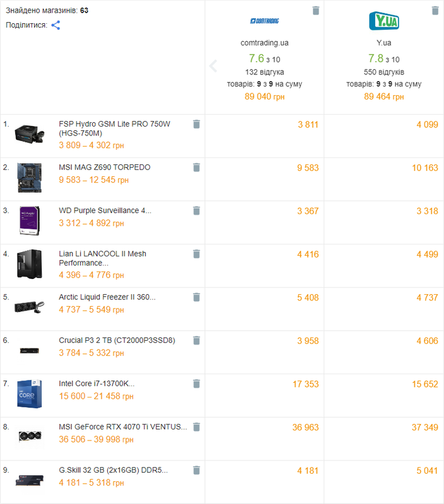Open comtrading.ua store logo
This screenshot has height=504, width=444.
[x=264, y=21]
